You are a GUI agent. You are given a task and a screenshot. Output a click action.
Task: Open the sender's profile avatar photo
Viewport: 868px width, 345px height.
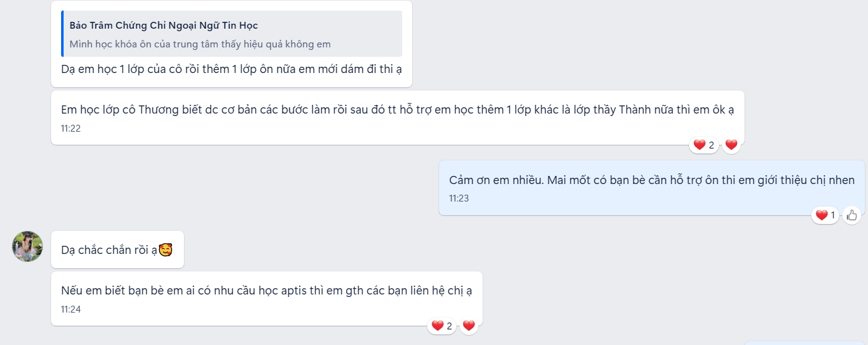27,246
